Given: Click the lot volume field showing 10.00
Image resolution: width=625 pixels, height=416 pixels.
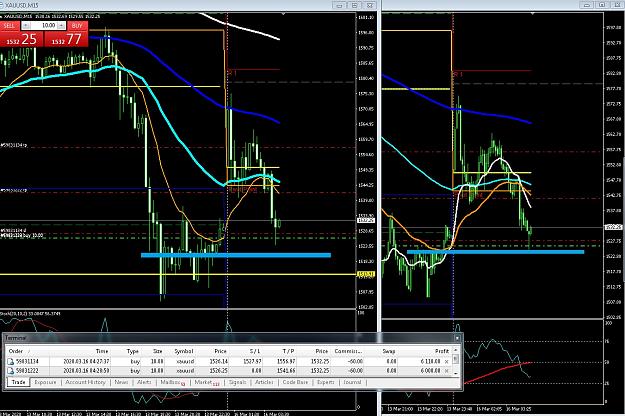Looking at the screenshot, I should click(x=44, y=26).
